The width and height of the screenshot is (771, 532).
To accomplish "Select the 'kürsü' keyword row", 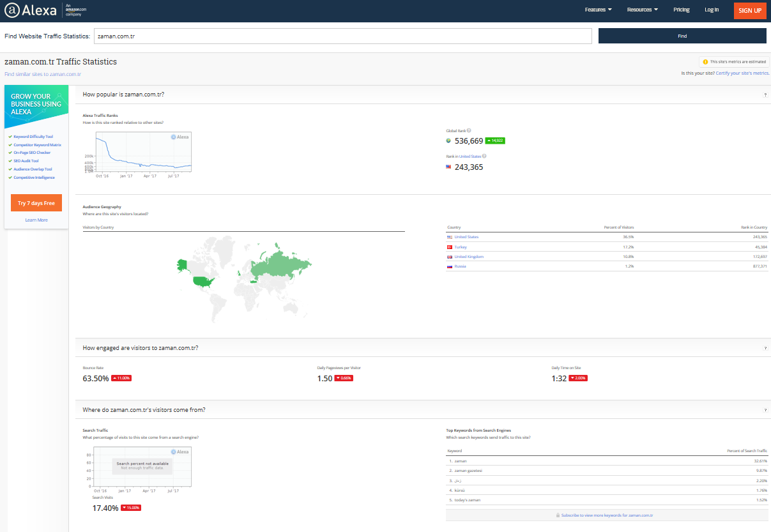I will tap(607, 490).
